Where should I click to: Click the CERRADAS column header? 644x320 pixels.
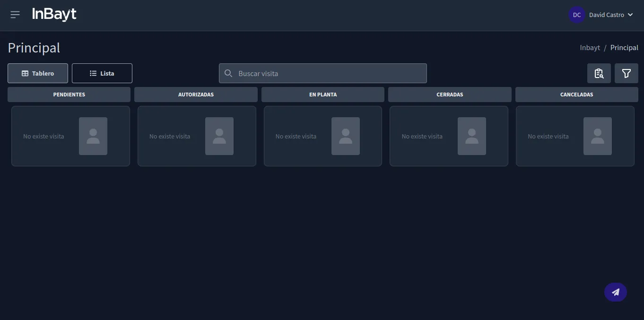point(449,94)
